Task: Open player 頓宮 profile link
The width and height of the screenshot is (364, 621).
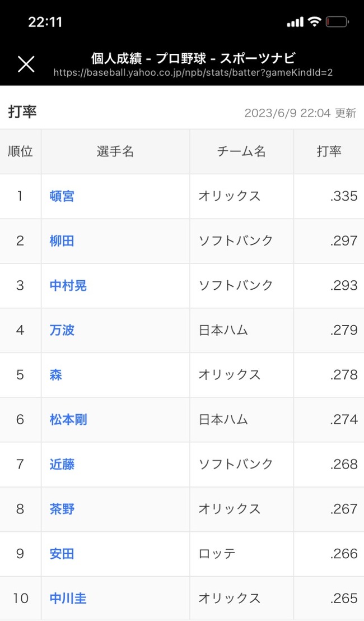Action: [62, 196]
